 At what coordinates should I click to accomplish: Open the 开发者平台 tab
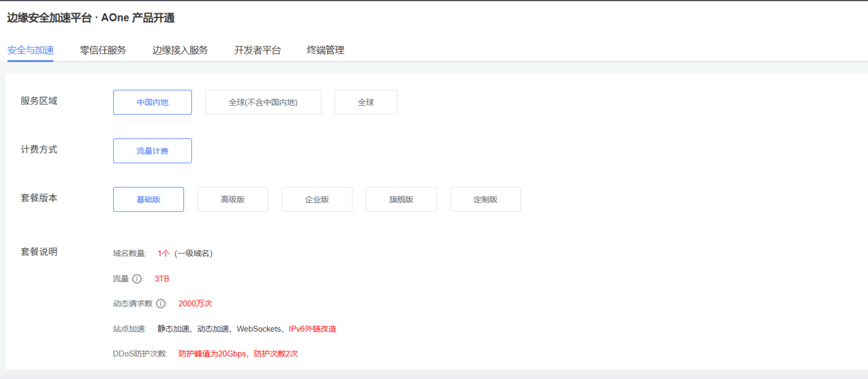(x=257, y=50)
